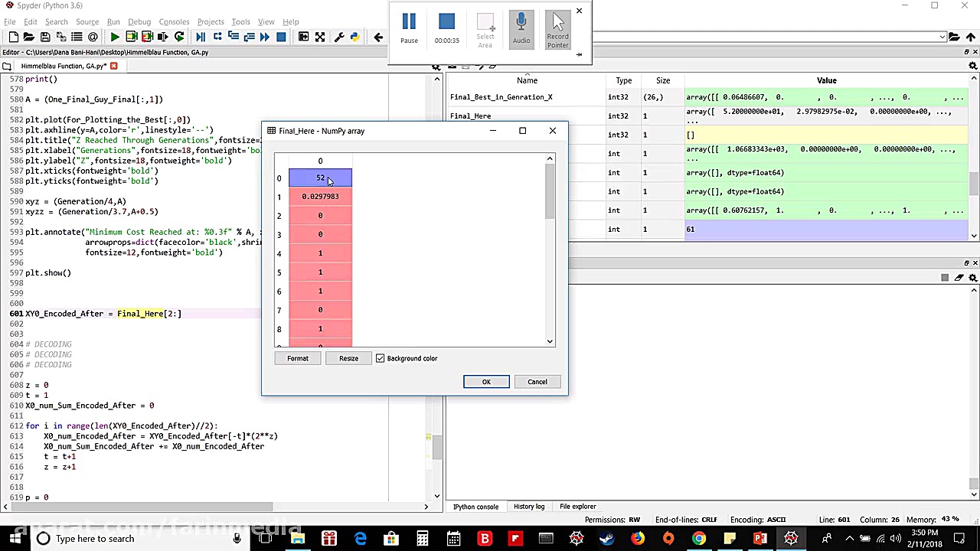Toggle the Record Pointer option
This screenshot has height=551, width=980.
pos(557,29)
